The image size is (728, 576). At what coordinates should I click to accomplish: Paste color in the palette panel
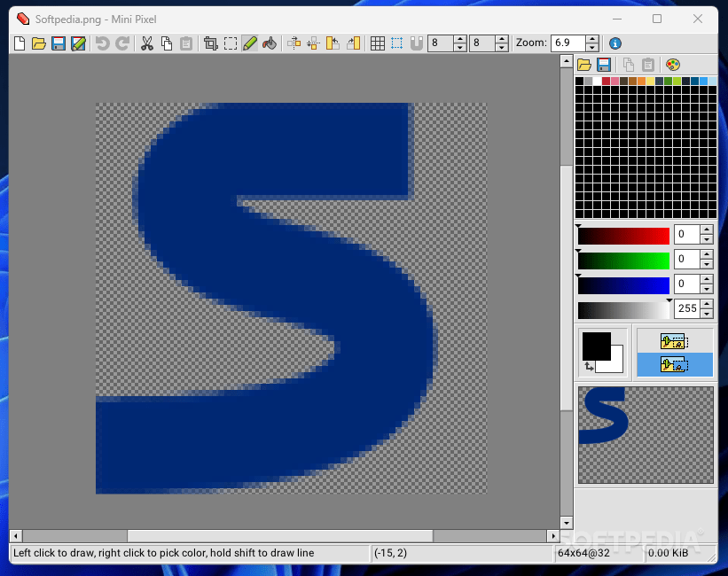coord(647,65)
